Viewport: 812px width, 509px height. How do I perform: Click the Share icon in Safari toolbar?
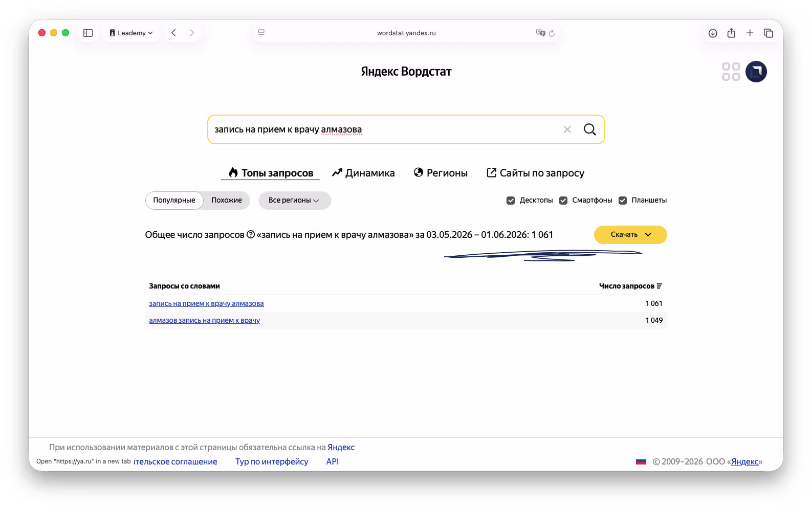click(x=731, y=33)
